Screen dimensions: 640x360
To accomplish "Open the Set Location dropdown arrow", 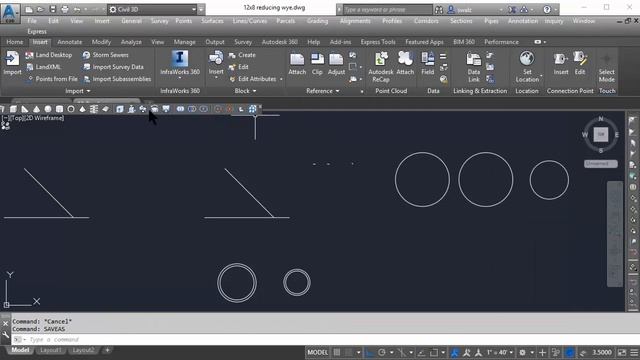I will [x=541, y=76].
